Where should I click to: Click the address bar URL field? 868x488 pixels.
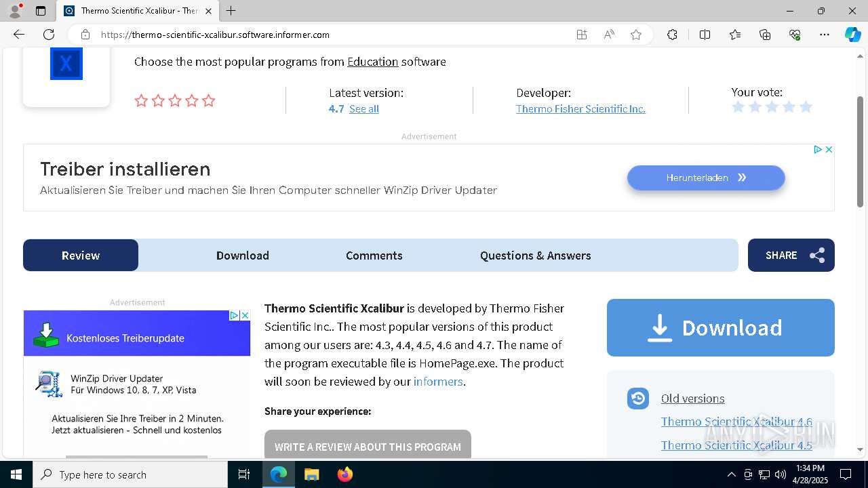point(332,35)
